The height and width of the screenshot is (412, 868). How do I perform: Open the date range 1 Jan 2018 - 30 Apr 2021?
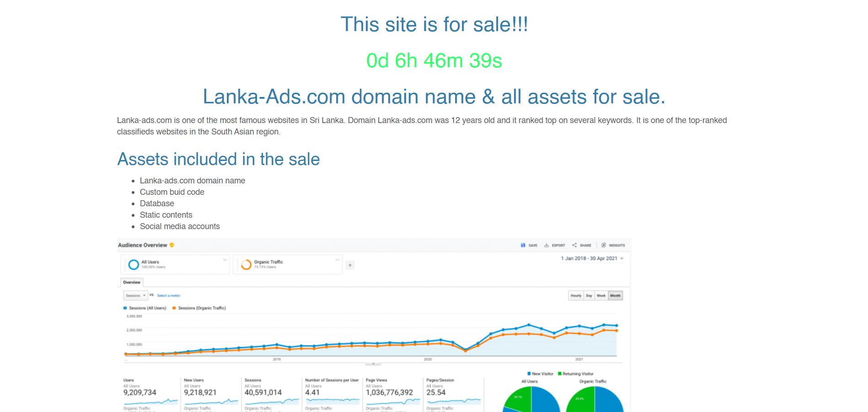click(x=592, y=258)
